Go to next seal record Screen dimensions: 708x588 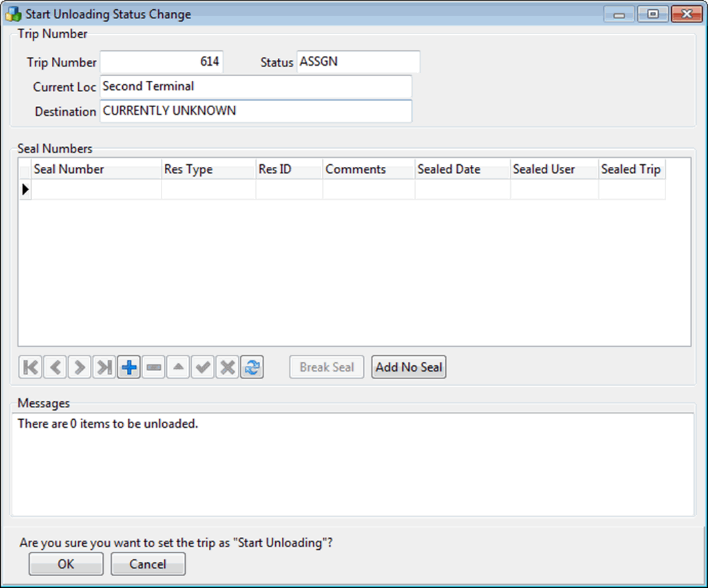pyautogui.click(x=79, y=367)
